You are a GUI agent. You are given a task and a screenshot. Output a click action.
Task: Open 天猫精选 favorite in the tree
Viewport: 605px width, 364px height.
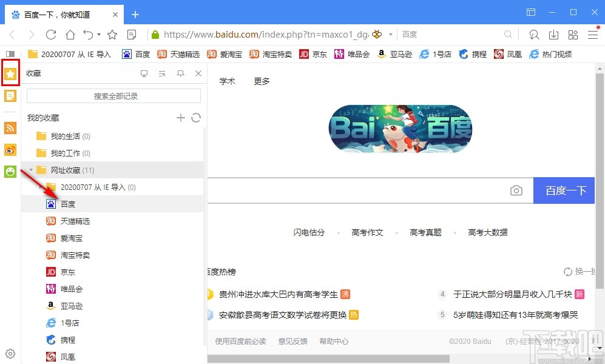[112, 221]
